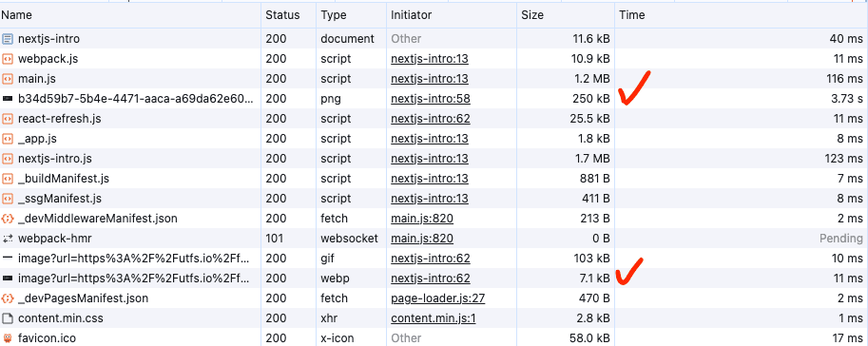Click the Pending time of webpack-hmr
This screenshot has height=346, width=868.
[840, 239]
